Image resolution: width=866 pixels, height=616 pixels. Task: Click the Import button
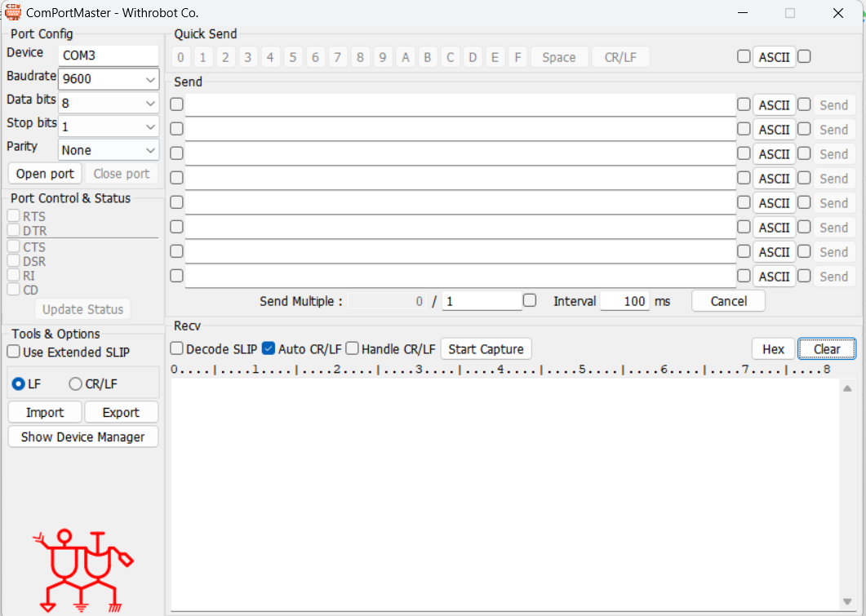[45, 412]
